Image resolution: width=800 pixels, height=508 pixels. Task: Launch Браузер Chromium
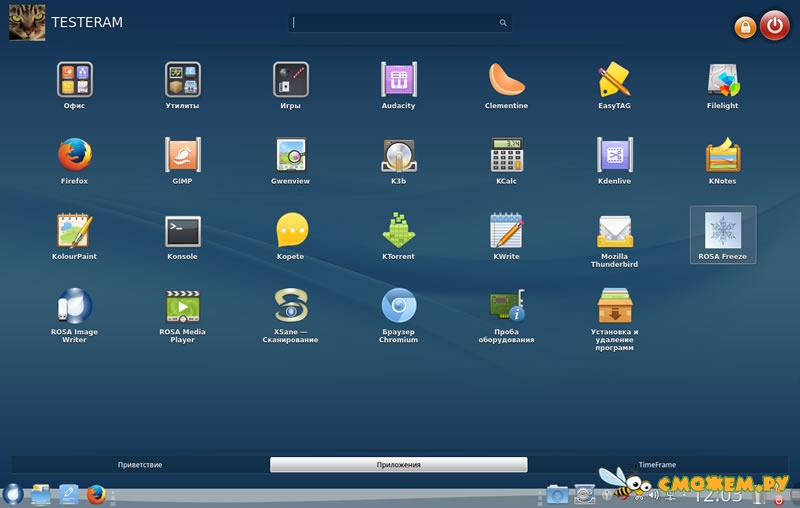tap(398, 315)
